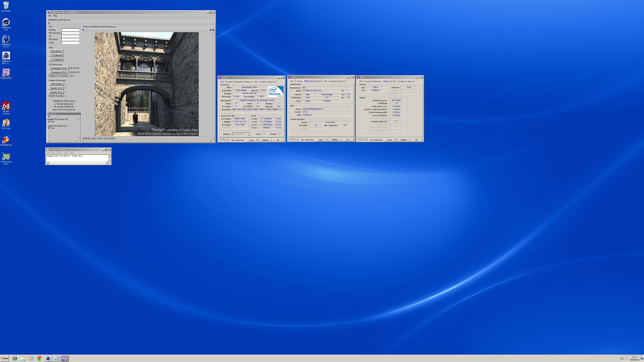Click Start all tests button
This screenshot has height=362, width=644.
[56, 51]
